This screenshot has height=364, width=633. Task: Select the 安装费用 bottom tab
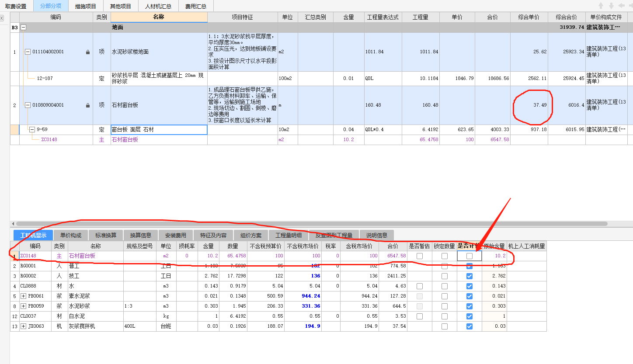point(176,235)
